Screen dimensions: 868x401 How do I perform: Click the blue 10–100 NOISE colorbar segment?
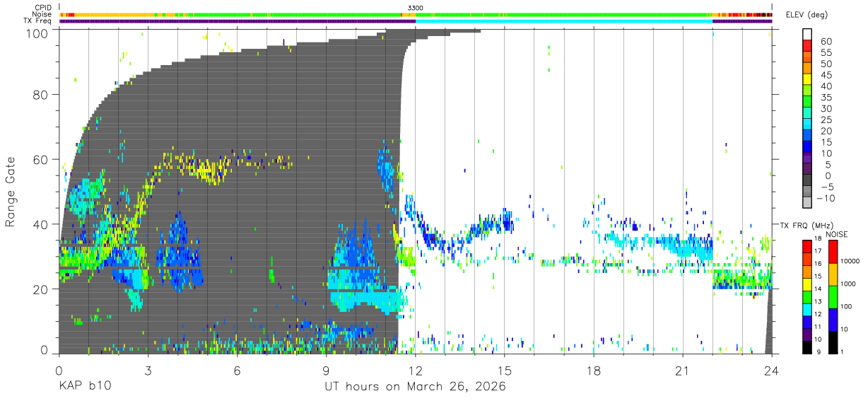click(x=834, y=319)
